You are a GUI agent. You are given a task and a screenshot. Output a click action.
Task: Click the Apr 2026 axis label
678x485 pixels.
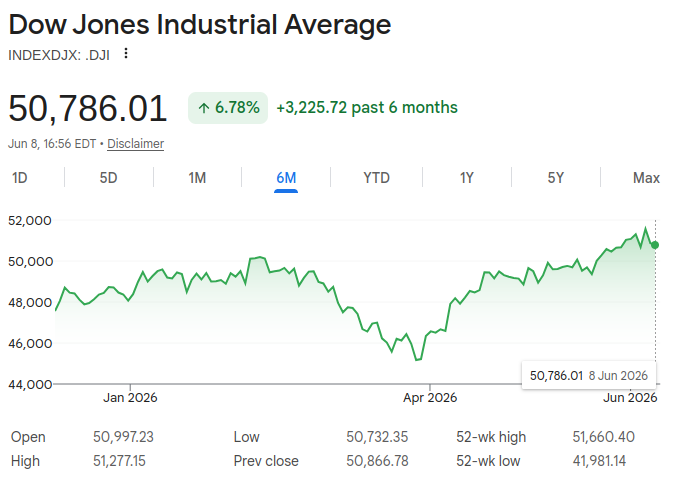[x=430, y=398]
